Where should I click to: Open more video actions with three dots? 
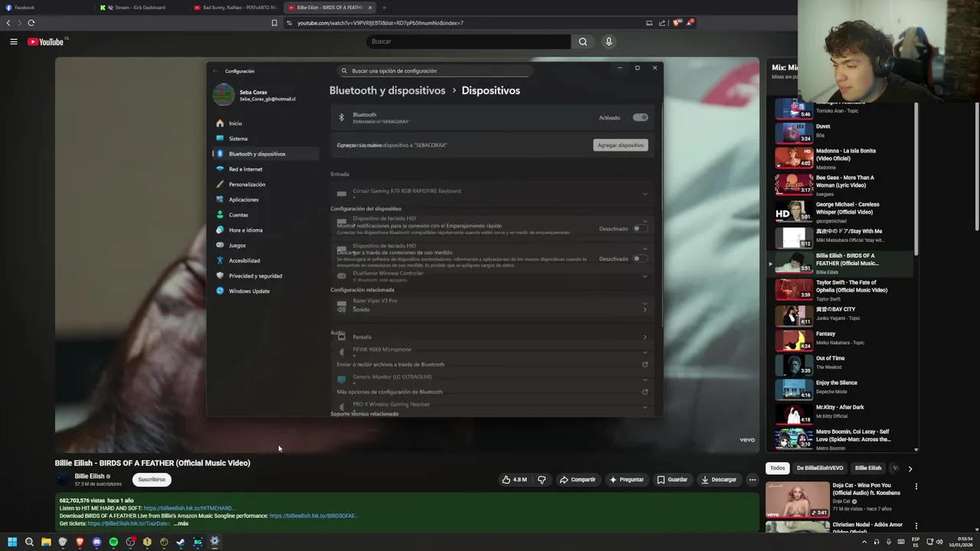coord(752,480)
